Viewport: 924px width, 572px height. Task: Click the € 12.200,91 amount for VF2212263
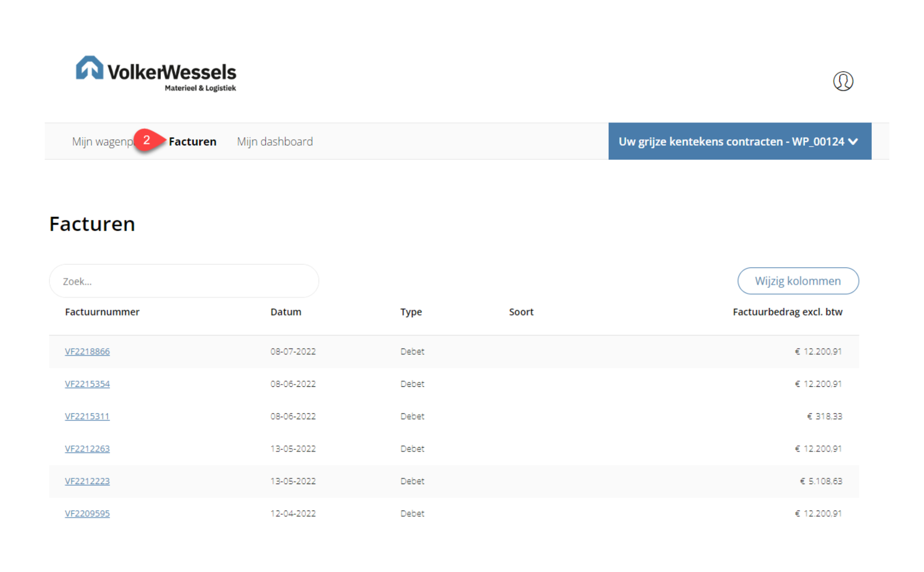(818, 449)
